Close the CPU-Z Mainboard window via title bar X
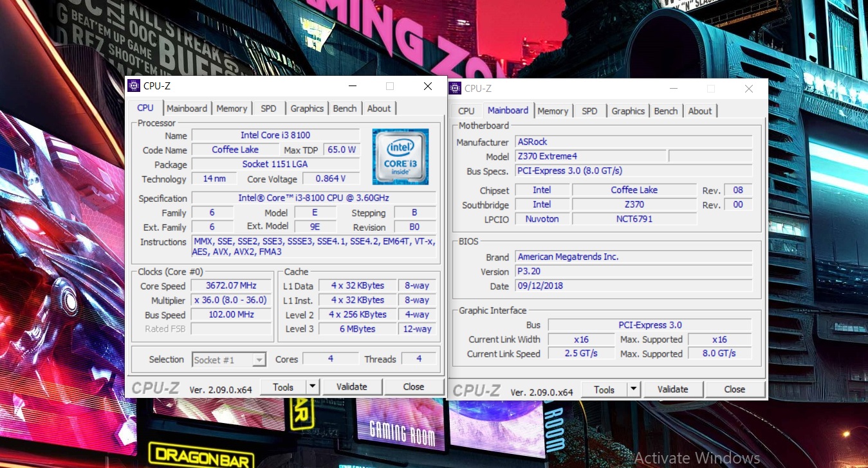 pos(749,89)
